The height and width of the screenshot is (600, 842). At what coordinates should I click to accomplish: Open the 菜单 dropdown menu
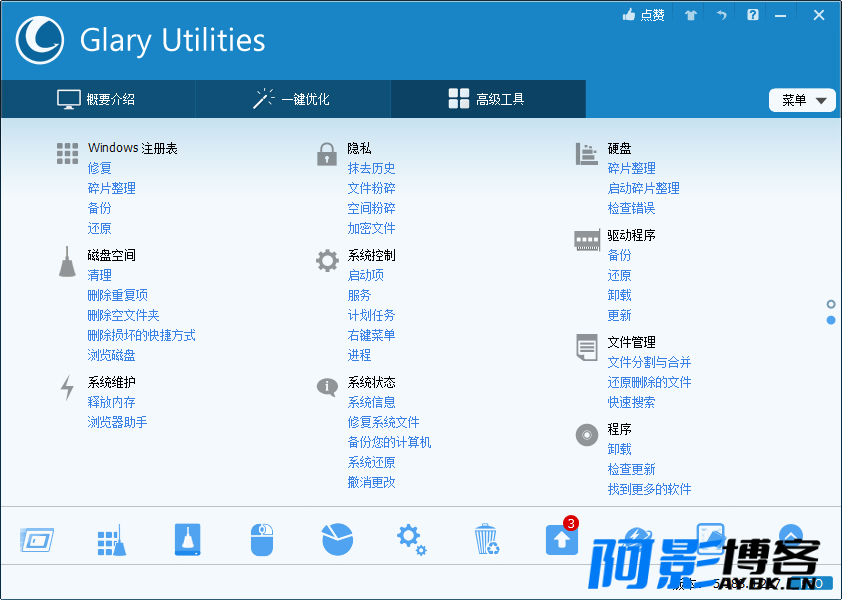point(802,100)
